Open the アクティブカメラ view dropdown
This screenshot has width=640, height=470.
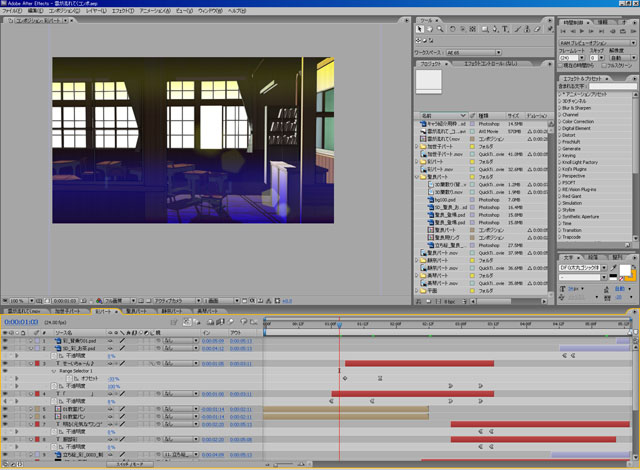(x=178, y=301)
